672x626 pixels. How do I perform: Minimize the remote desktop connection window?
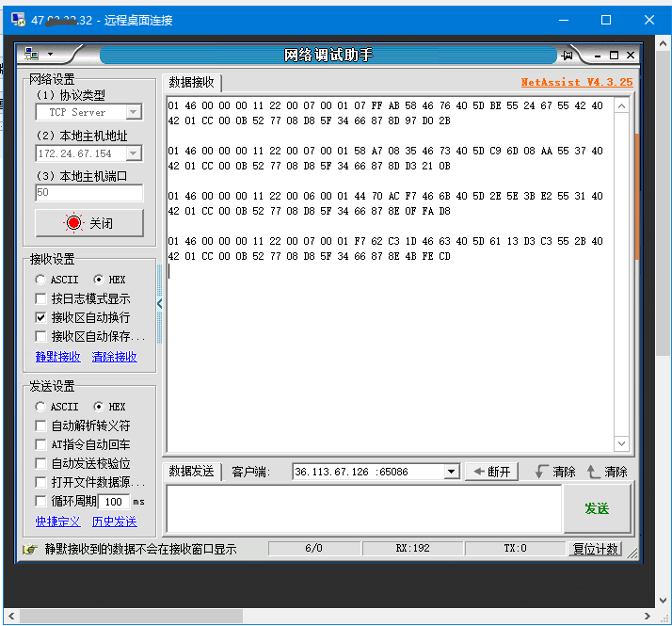click(564, 20)
